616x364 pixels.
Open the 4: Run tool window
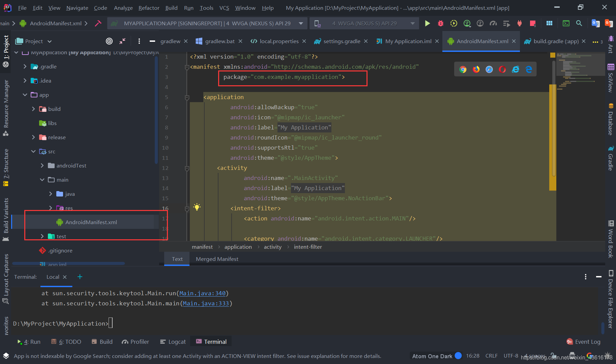click(29, 342)
